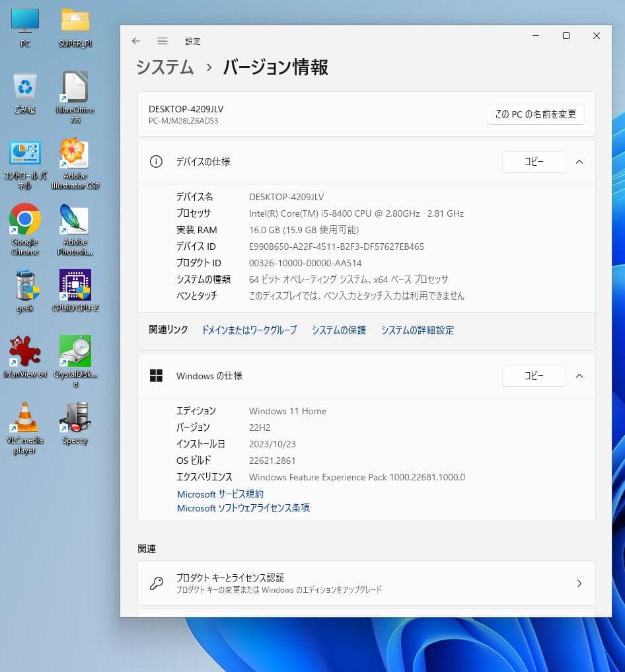Launch Adobe Photoshop

[x=74, y=219]
